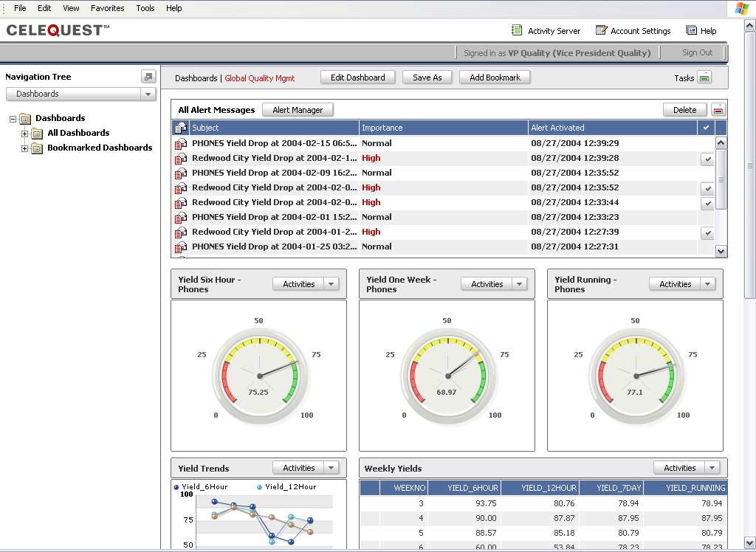Open the Help menu in menu bar

pos(174,8)
